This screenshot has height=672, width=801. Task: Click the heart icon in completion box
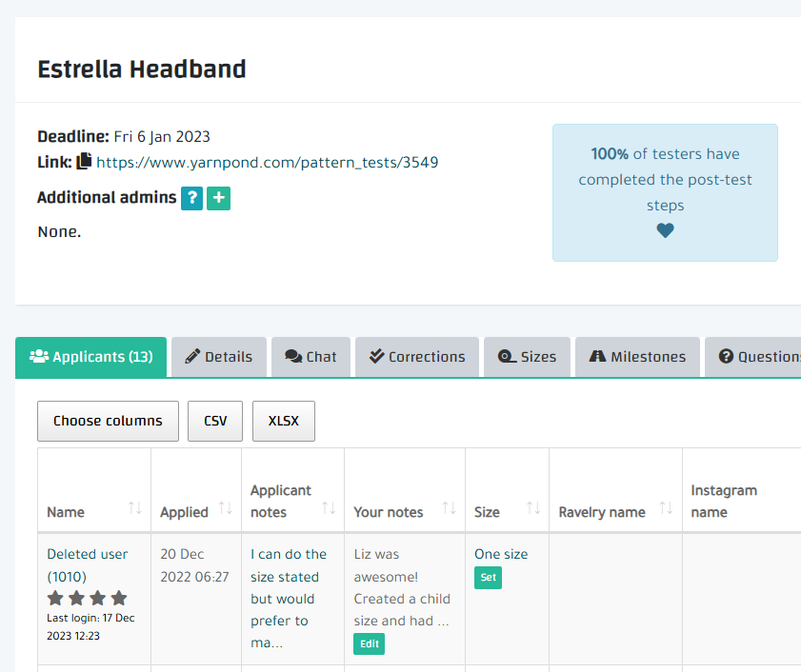tap(665, 230)
